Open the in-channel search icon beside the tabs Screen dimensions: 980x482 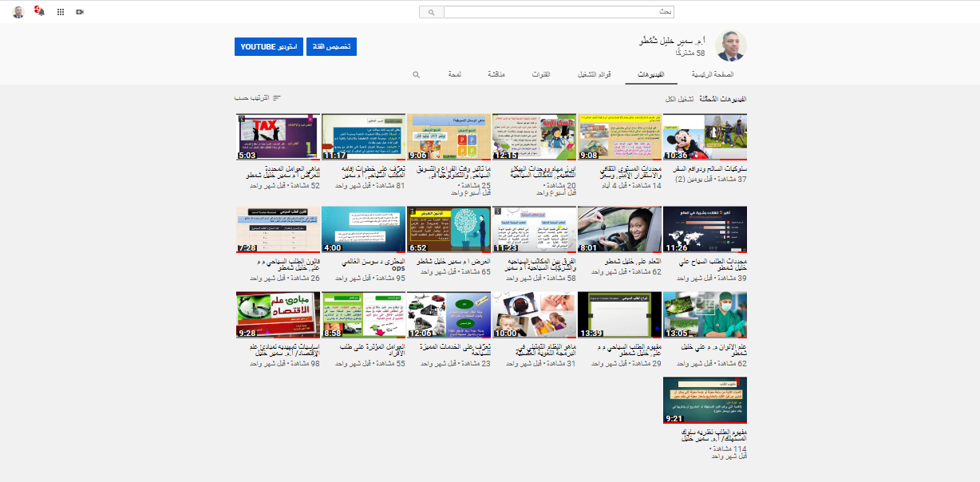coord(416,74)
